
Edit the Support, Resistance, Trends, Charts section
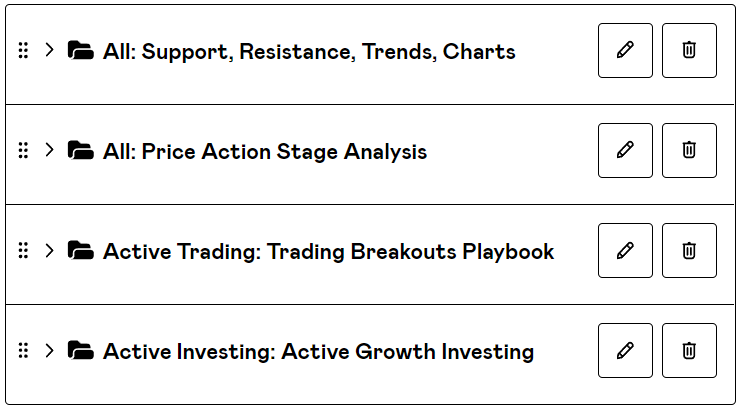pos(625,51)
